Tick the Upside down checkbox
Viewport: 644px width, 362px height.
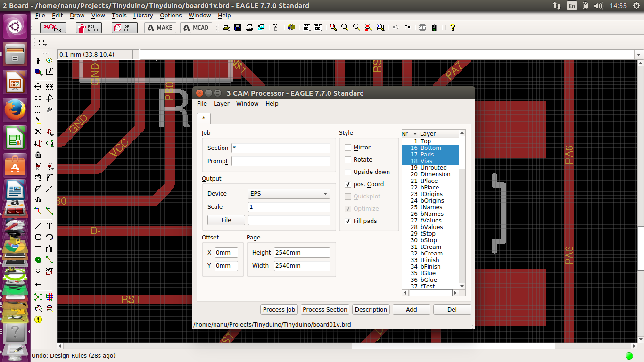click(348, 172)
